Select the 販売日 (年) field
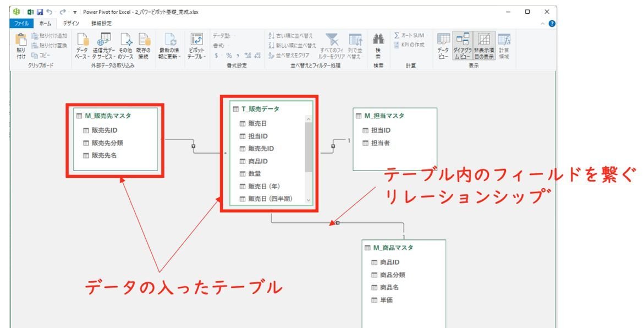Viewport: 644px width, 328px height. 260,186
